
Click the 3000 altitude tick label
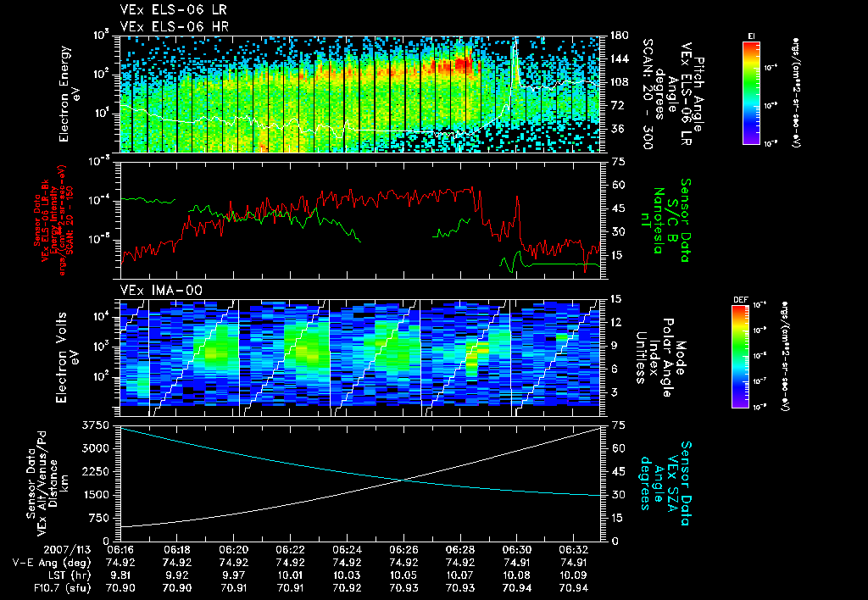point(96,448)
